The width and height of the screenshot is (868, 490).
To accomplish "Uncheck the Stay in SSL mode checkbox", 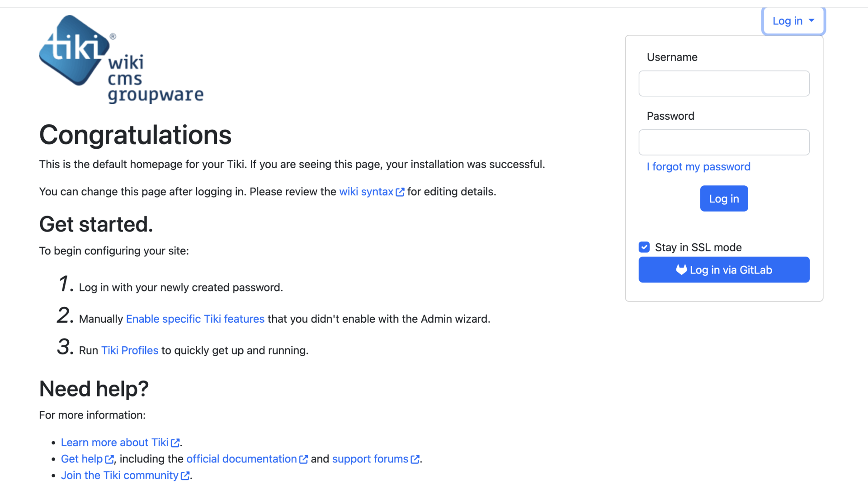I will point(644,247).
